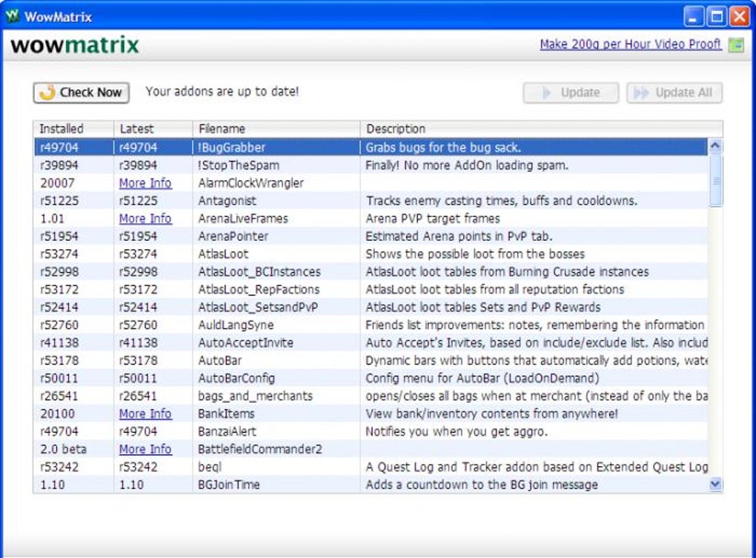This screenshot has width=756, height=558.
Task: Maximize the WowMatrix window
Action: click(717, 17)
